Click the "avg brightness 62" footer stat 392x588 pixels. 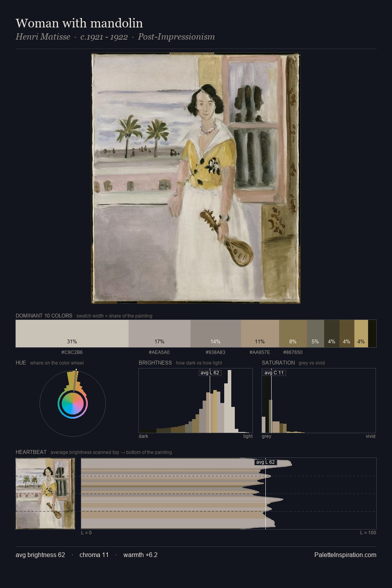tap(40, 555)
